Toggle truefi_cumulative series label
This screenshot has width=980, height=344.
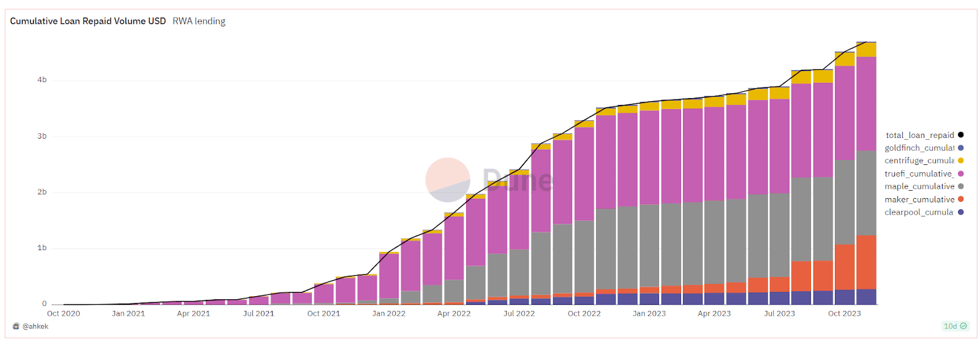pyautogui.click(x=919, y=174)
